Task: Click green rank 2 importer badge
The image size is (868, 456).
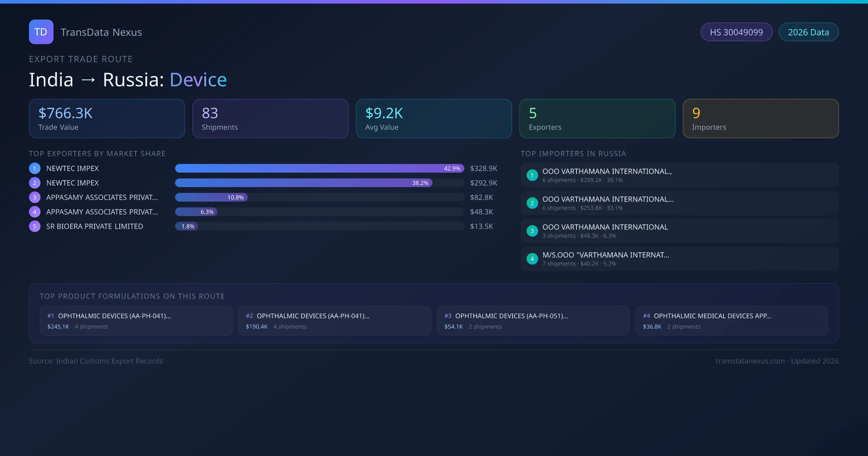Action: [532, 203]
